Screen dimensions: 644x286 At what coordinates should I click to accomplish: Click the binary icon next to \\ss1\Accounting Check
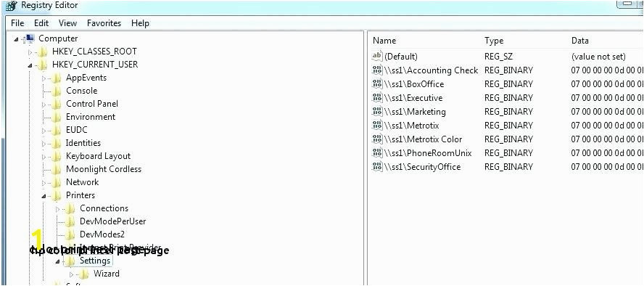(376, 70)
